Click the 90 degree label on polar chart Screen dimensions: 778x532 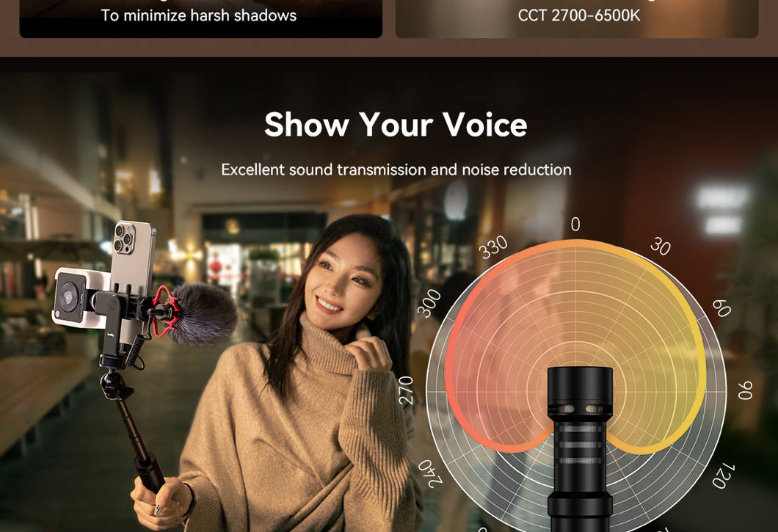[x=745, y=390]
